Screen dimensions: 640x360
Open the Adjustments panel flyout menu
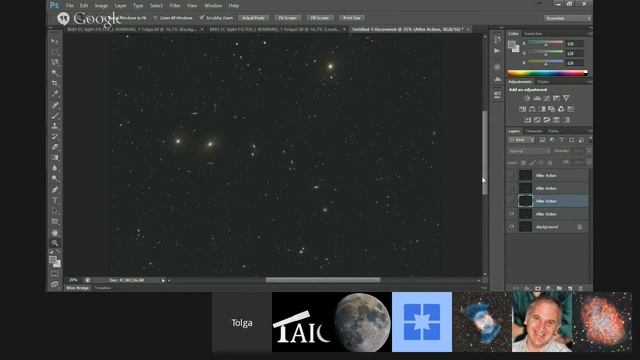click(589, 82)
